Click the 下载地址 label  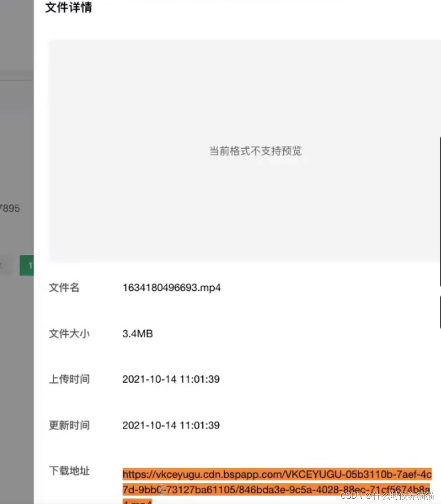pos(69,471)
